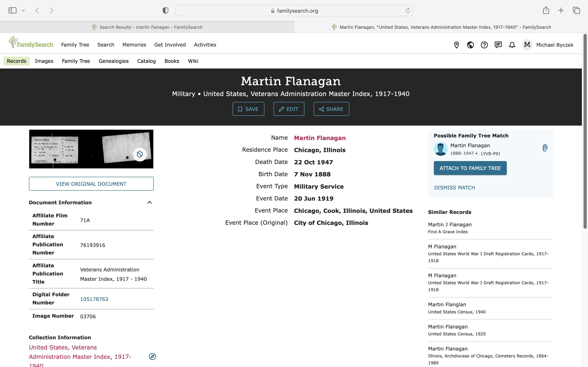
Task: Click the vertical page scrollbar
Action: 585,131
